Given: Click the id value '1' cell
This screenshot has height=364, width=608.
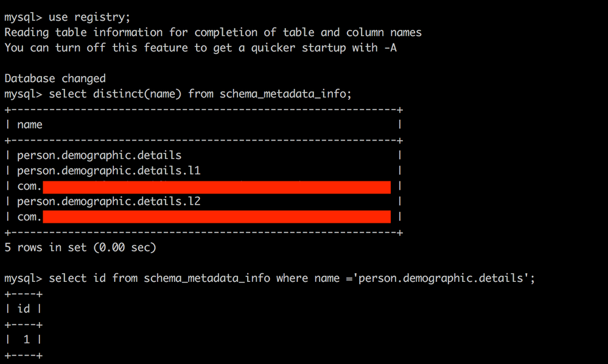Looking at the screenshot, I should point(26,340).
